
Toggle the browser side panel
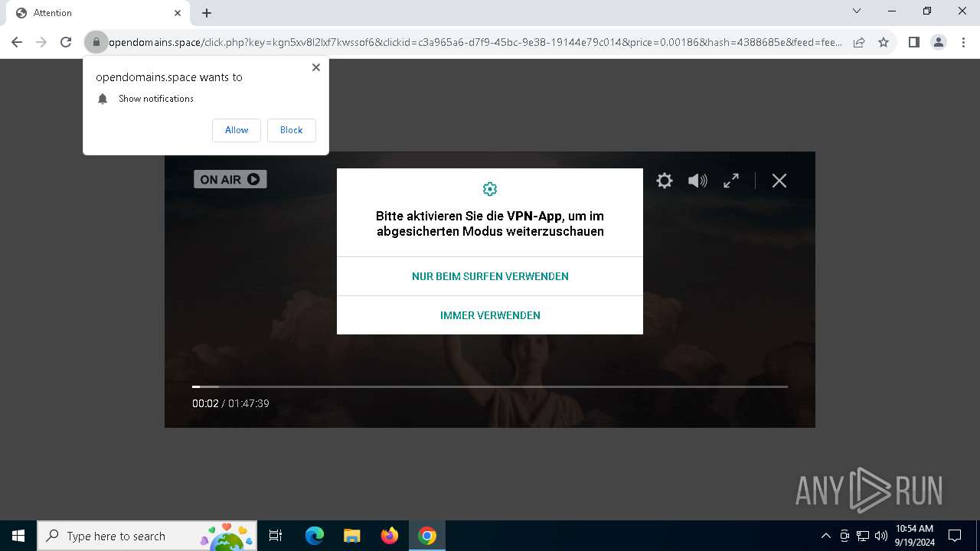click(914, 42)
